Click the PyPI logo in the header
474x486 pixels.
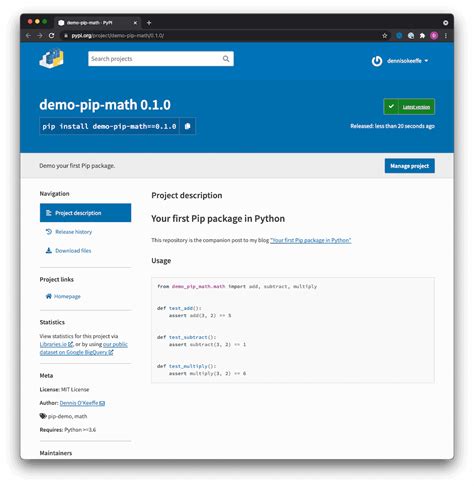tap(52, 59)
